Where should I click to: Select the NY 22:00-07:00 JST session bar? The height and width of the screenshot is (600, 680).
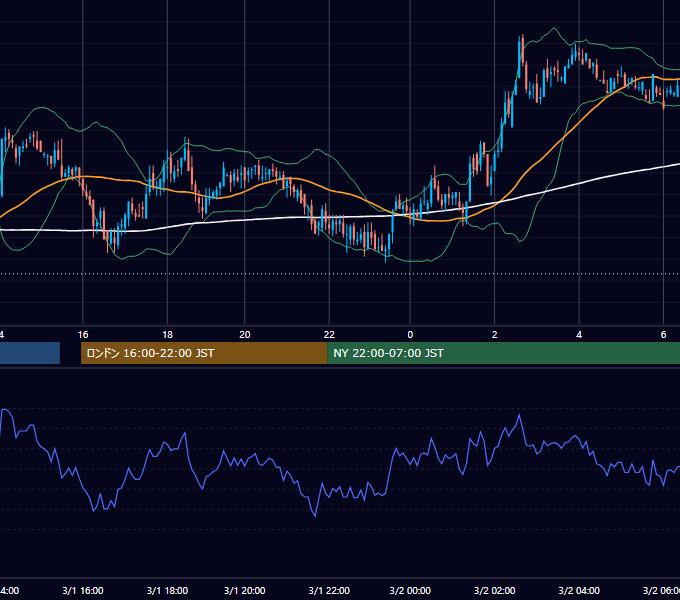click(503, 353)
